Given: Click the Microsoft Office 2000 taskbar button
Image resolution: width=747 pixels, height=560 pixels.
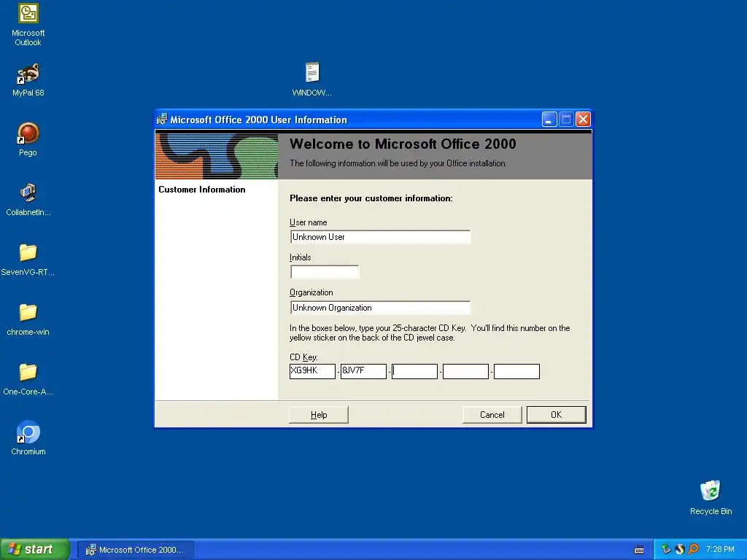Looking at the screenshot, I should click(x=135, y=550).
